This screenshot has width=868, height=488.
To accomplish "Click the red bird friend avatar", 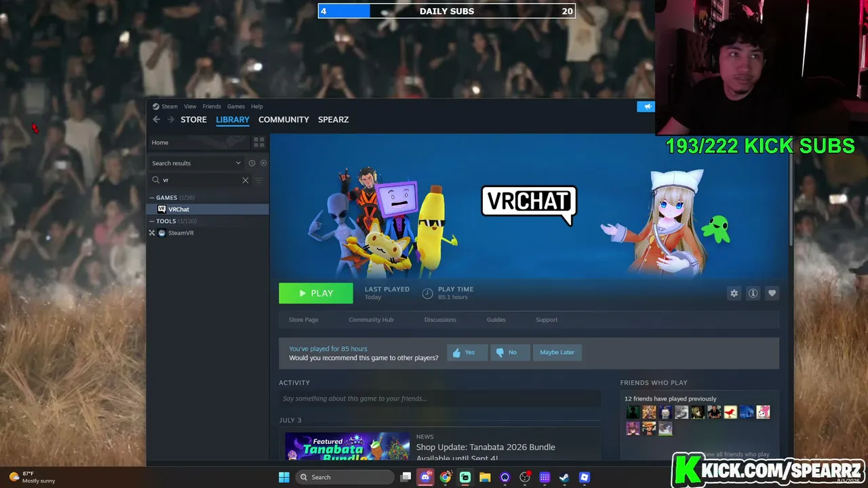I will pyautogui.click(x=730, y=412).
